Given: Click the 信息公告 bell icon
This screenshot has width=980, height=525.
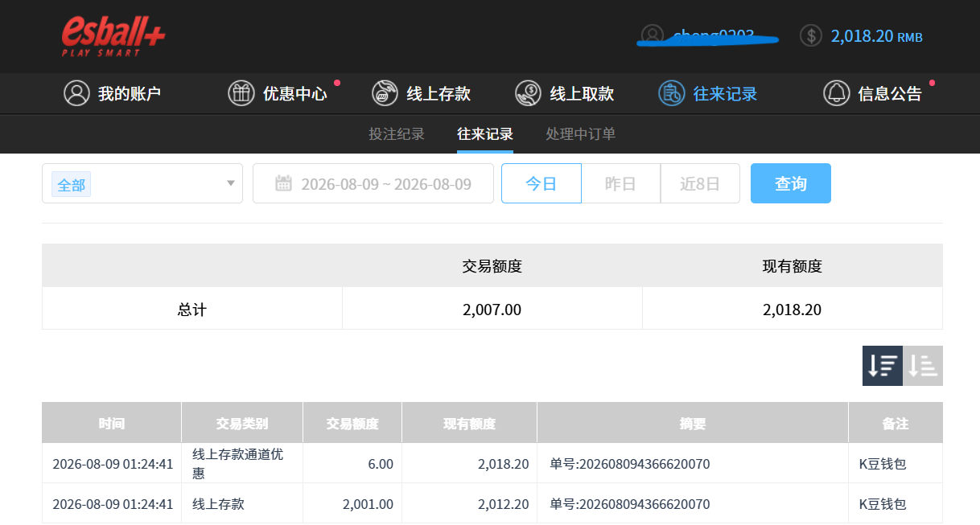Looking at the screenshot, I should [x=837, y=93].
